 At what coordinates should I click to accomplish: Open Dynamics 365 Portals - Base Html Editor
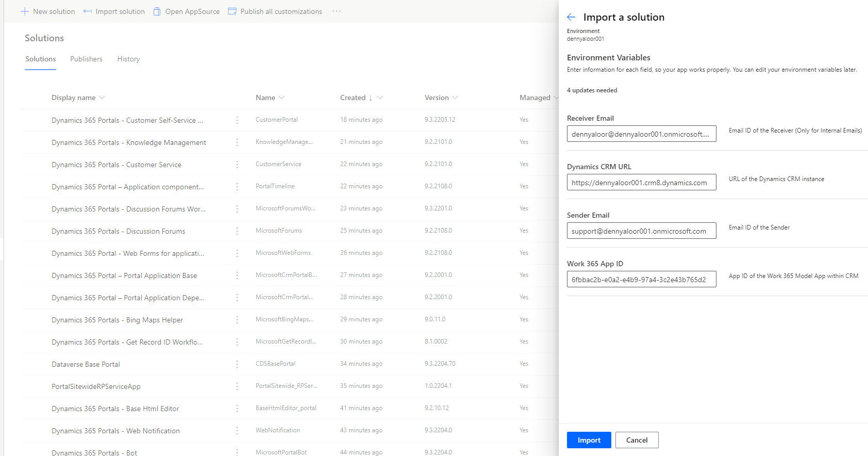115,409
